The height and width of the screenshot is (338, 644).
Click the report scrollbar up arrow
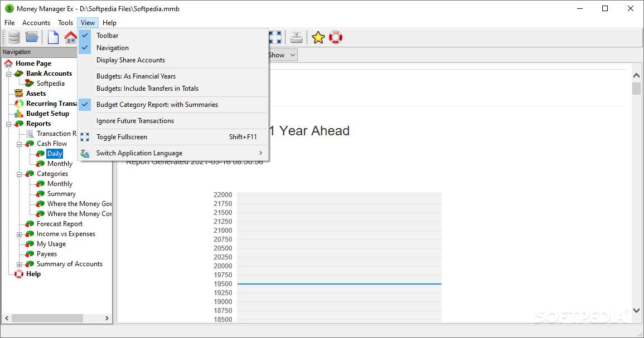click(636, 76)
